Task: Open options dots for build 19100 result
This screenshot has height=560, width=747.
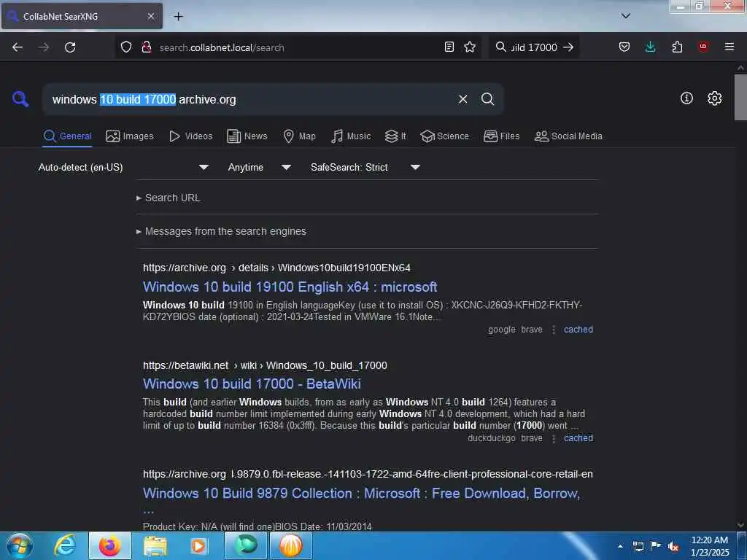Action: [553, 330]
